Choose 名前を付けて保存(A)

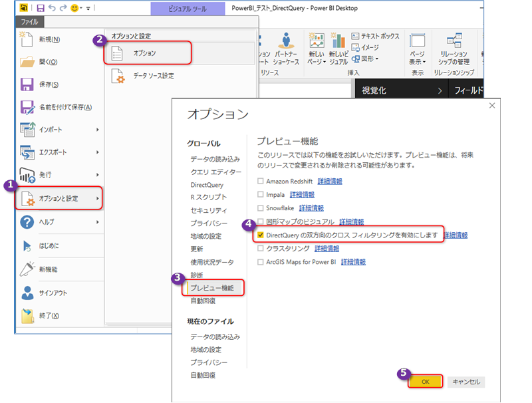point(65,107)
